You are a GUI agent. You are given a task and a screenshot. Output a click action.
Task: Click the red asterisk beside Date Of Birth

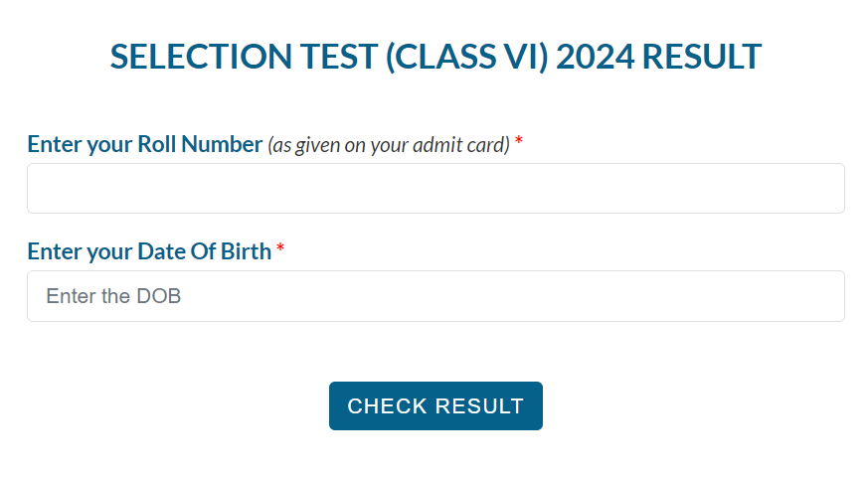(280, 250)
